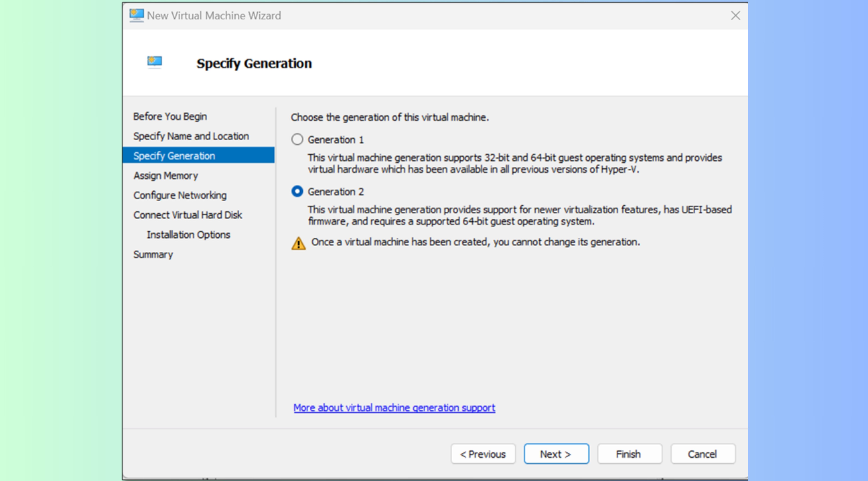Close the wizard with the X button
This screenshot has height=481, width=868.
(x=735, y=16)
